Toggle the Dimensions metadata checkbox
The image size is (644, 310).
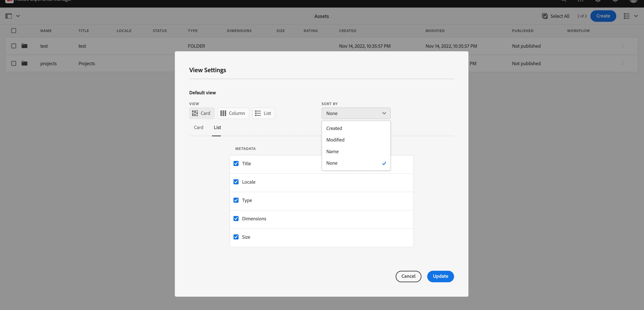tap(236, 219)
